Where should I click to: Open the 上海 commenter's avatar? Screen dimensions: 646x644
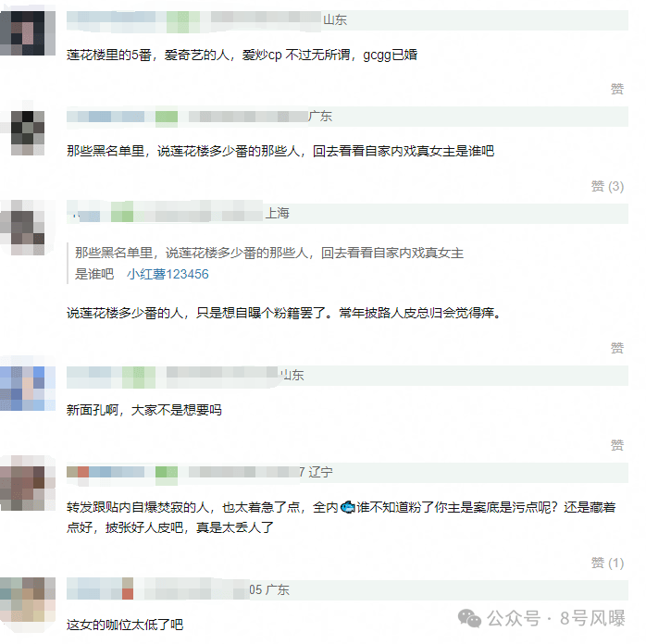pyautogui.click(x=28, y=228)
